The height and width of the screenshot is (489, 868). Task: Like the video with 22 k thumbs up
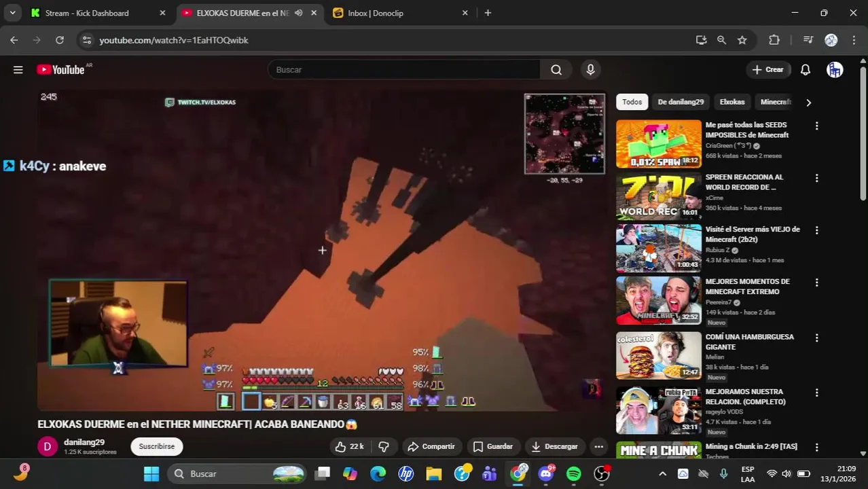click(350, 446)
